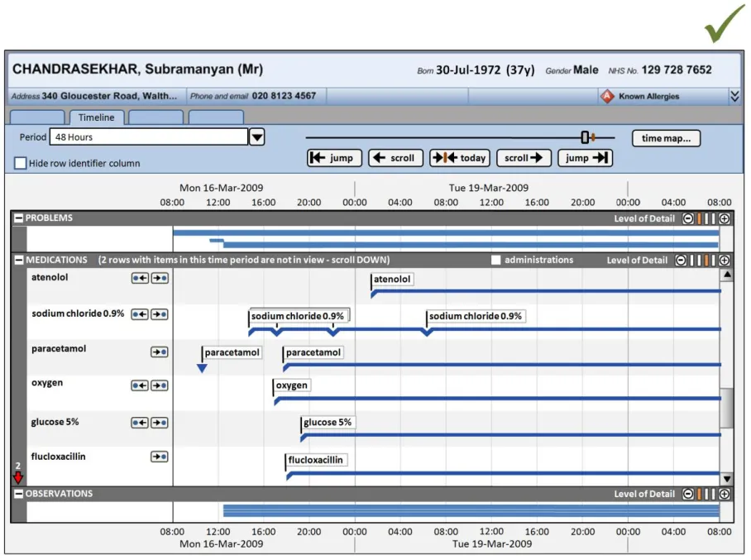Decrease level of detail for Medications section
The width and height of the screenshot is (751, 560).
681,260
